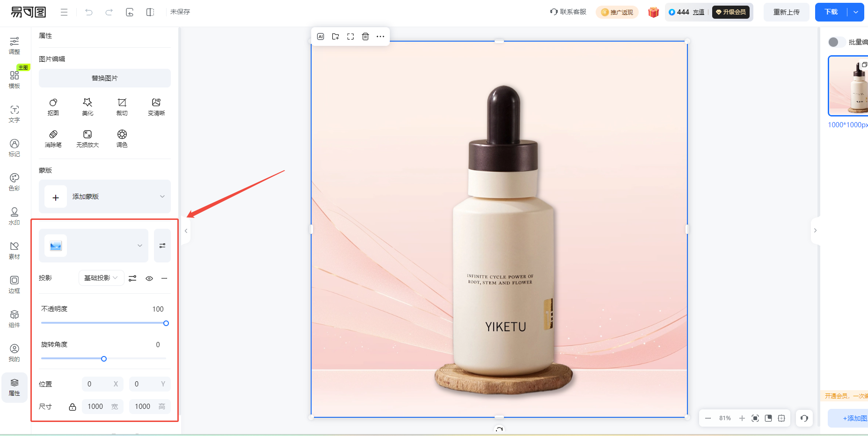Click the height 高 input field
The image size is (868, 436).
[150, 407]
